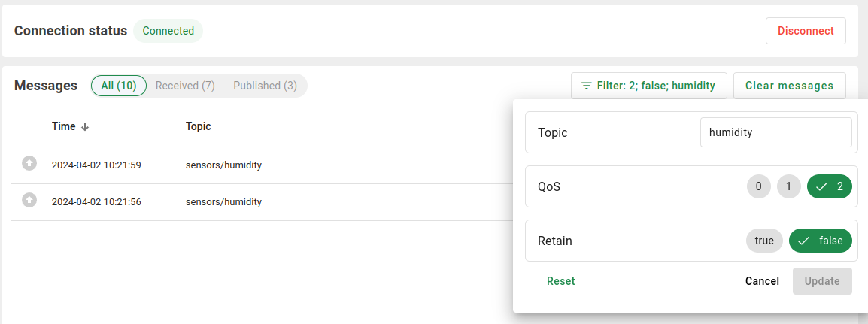The width and height of the screenshot is (868, 324).
Task: Open the Filter: 2; false; humidity dropdown
Action: (648, 86)
